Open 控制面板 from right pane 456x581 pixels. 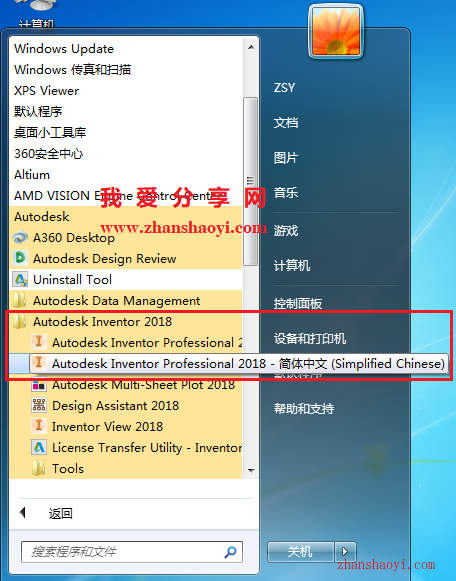(x=298, y=304)
